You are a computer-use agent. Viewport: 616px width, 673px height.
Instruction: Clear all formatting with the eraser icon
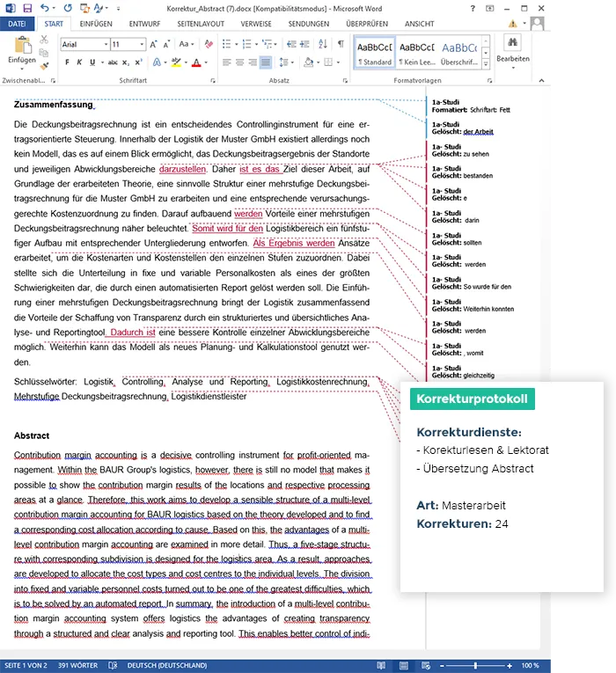click(209, 44)
